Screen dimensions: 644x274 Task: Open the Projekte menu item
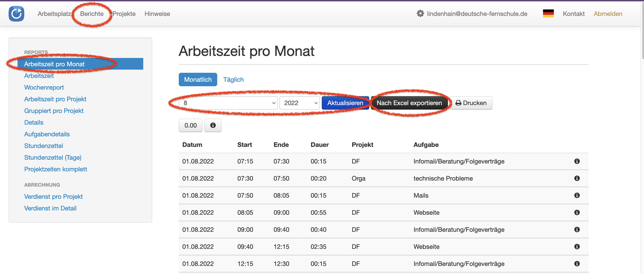click(x=124, y=14)
